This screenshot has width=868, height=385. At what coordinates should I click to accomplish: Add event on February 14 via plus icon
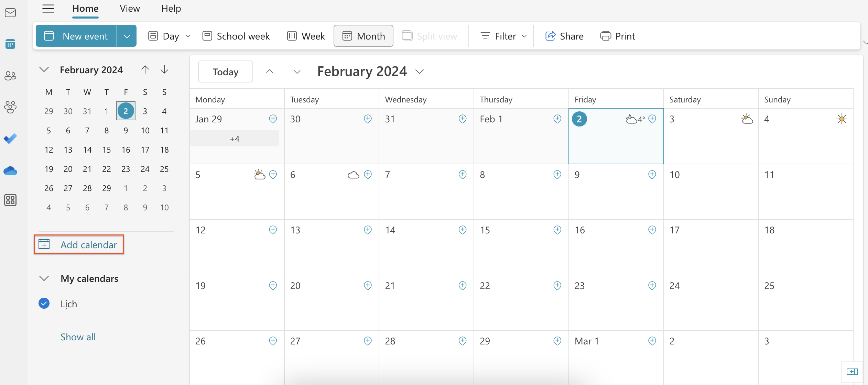[463, 230]
